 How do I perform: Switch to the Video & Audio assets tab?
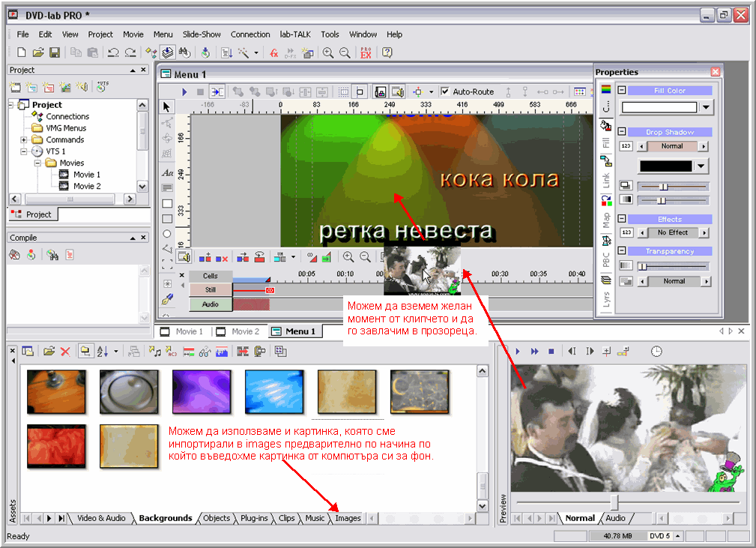click(x=101, y=518)
